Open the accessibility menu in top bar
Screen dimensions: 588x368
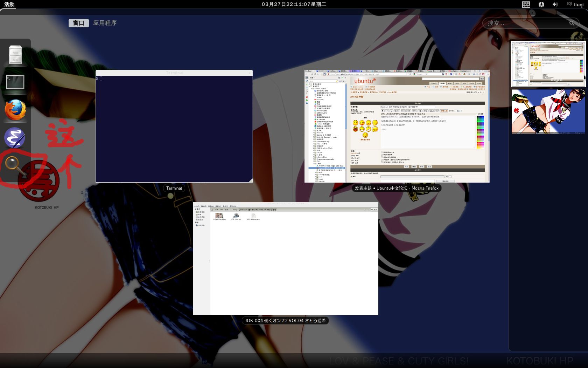pos(541,4)
